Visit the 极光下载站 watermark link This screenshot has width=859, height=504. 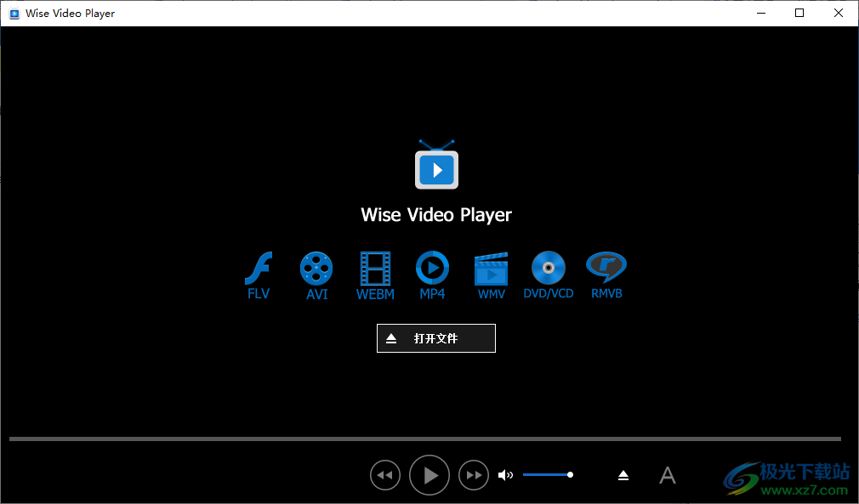click(x=788, y=474)
